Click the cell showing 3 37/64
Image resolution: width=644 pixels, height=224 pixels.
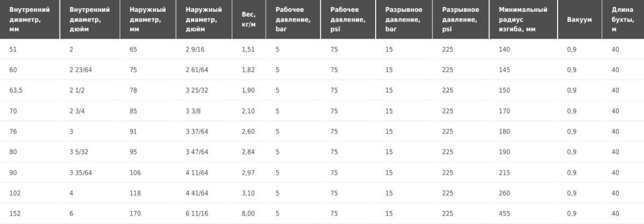tap(196, 131)
